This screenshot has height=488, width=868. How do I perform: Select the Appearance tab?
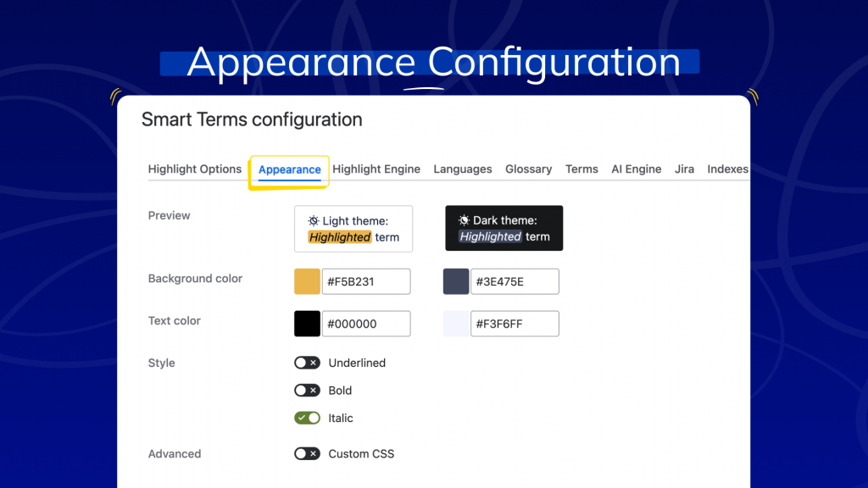[289, 169]
